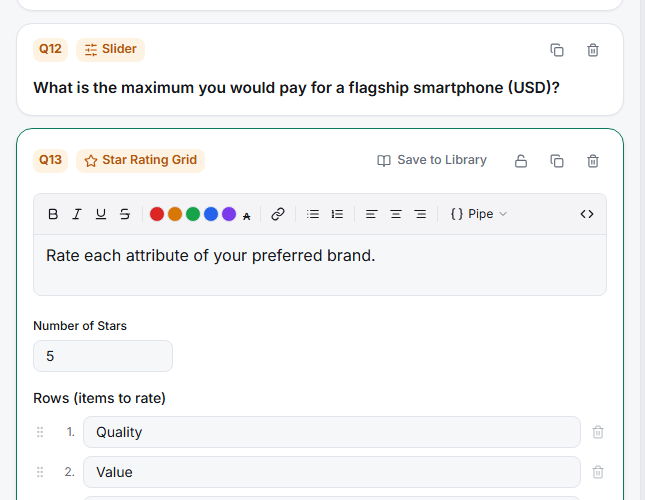Delete the Quality row
645x500 pixels.
tap(598, 432)
